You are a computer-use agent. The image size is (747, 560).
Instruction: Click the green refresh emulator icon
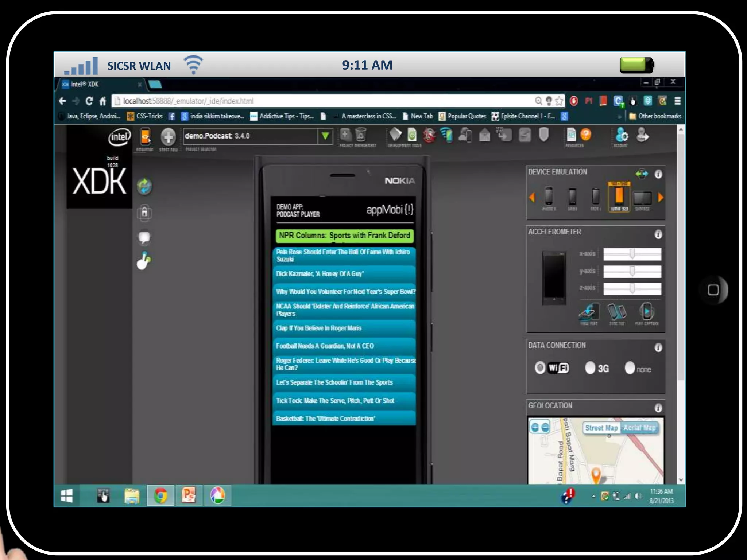[144, 186]
